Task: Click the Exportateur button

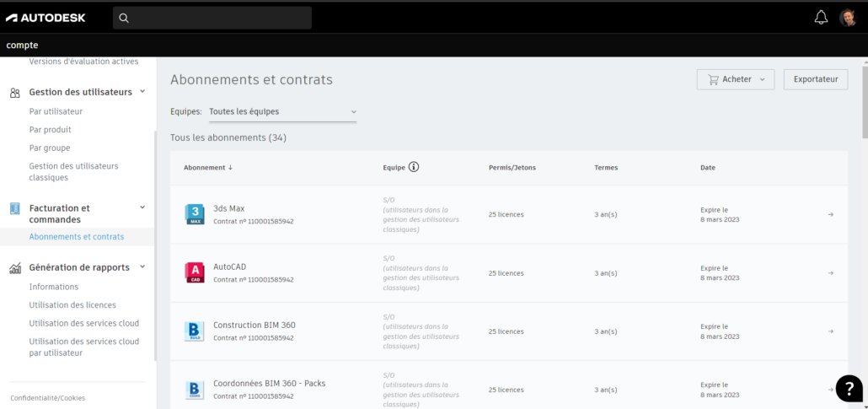Action: tap(816, 79)
